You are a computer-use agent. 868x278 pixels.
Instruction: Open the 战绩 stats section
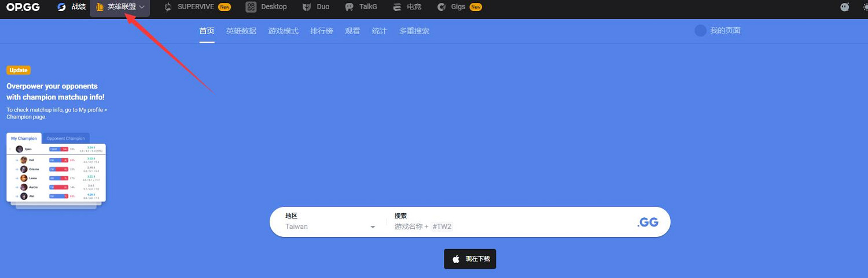(72, 7)
